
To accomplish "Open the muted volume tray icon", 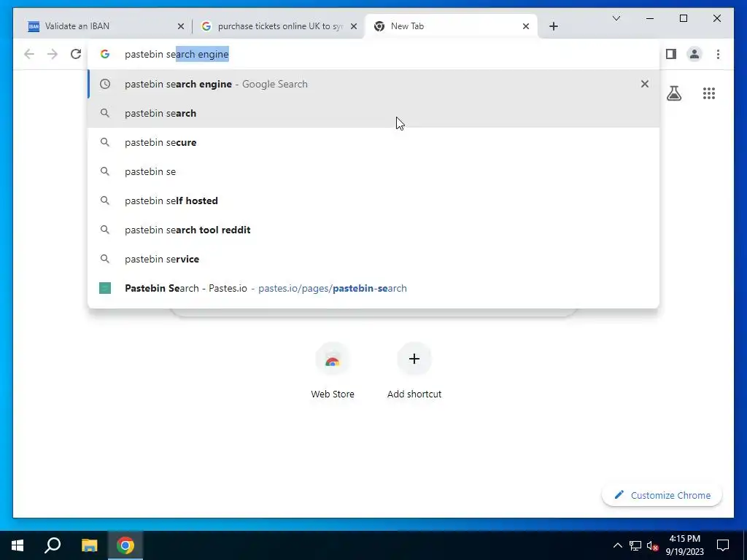I will pos(653,545).
